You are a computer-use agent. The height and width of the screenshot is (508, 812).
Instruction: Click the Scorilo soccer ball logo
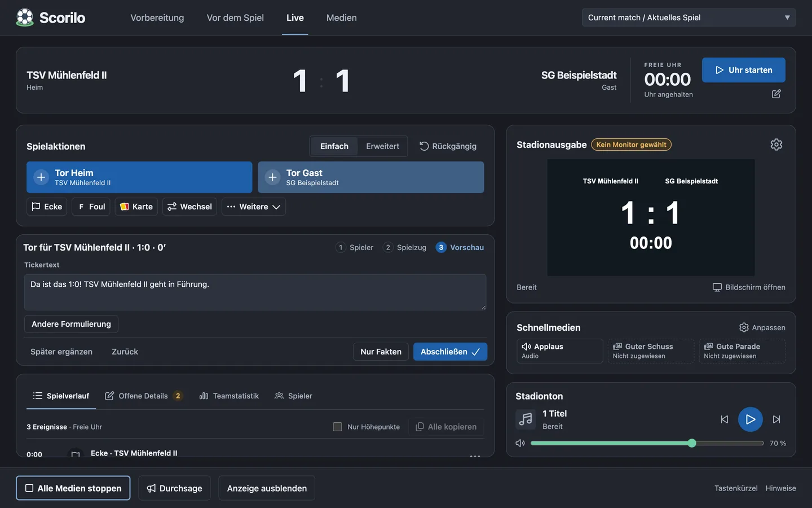25,17
